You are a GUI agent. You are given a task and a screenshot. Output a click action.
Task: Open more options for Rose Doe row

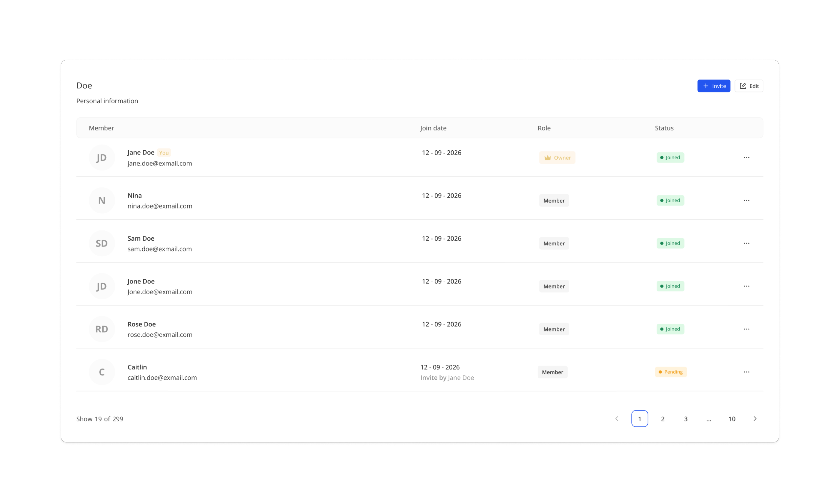pos(746,329)
